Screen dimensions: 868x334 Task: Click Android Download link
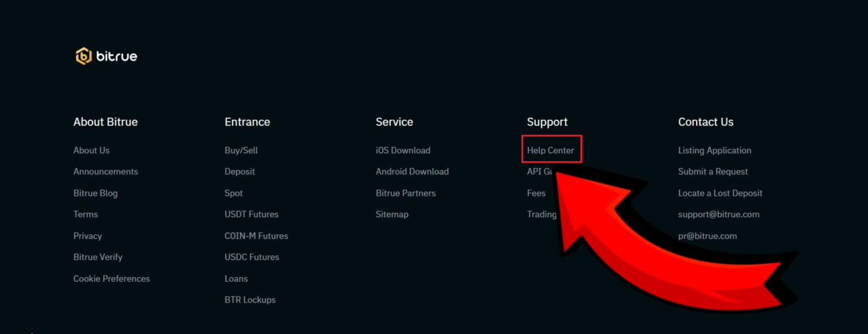[x=412, y=171]
